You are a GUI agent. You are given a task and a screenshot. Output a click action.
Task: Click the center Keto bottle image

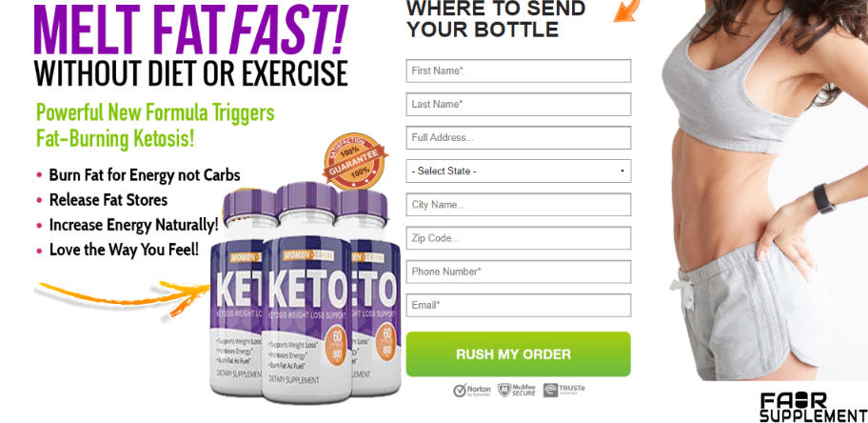click(306, 292)
